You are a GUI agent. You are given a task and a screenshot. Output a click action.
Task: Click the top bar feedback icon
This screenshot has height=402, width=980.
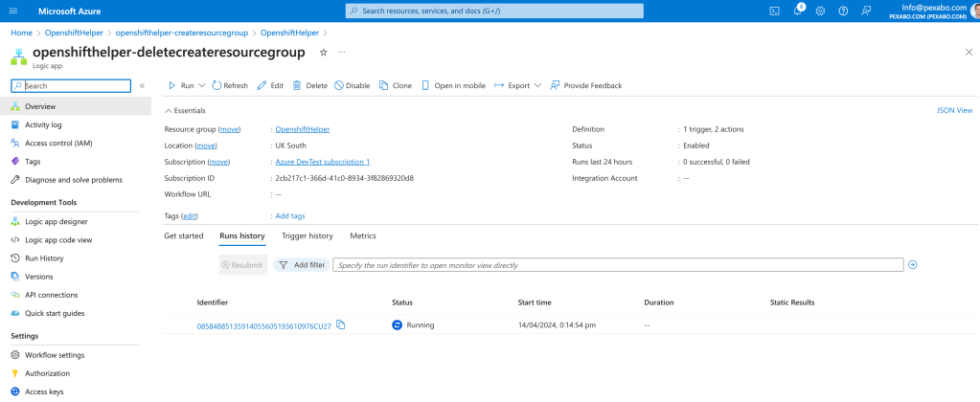[x=866, y=11]
